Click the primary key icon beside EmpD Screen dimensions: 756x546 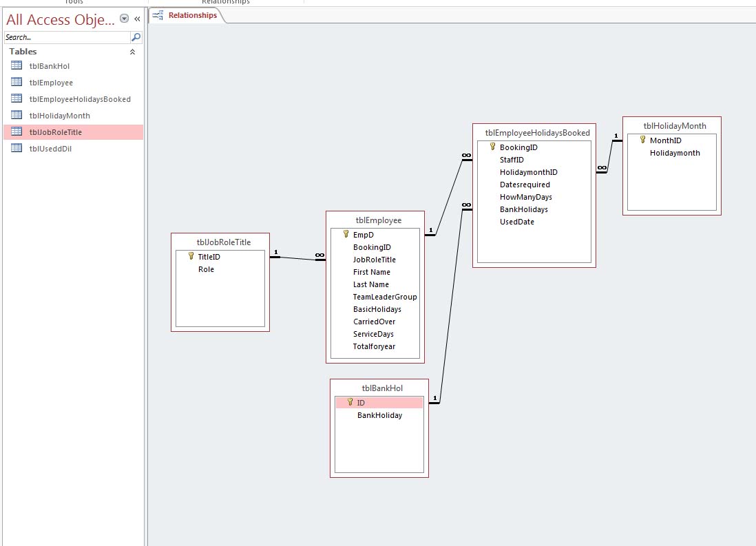click(x=346, y=234)
